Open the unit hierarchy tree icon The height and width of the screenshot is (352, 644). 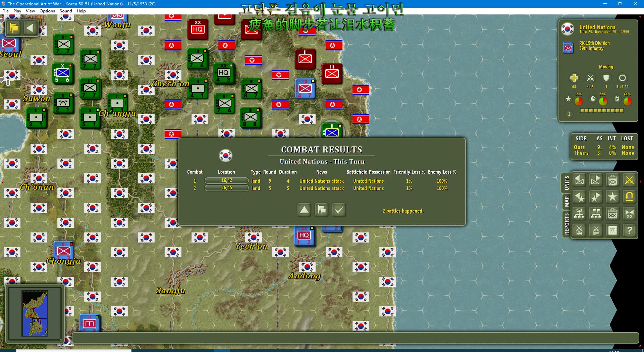pyautogui.click(x=579, y=214)
